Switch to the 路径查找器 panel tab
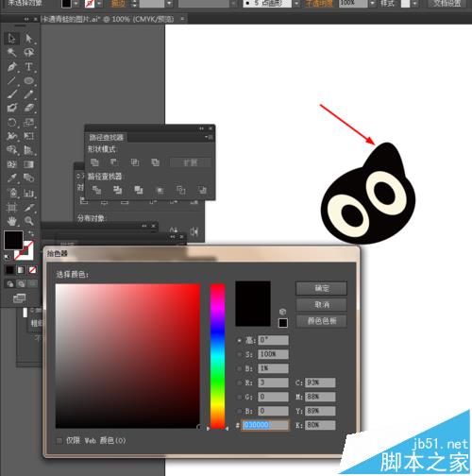Screen dimensions: 472x476 point(106,137)
